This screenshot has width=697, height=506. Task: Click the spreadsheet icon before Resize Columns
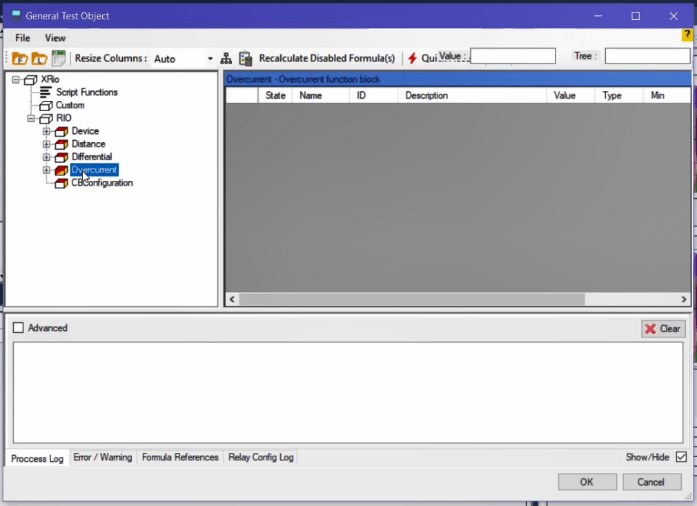pos(59,58)
